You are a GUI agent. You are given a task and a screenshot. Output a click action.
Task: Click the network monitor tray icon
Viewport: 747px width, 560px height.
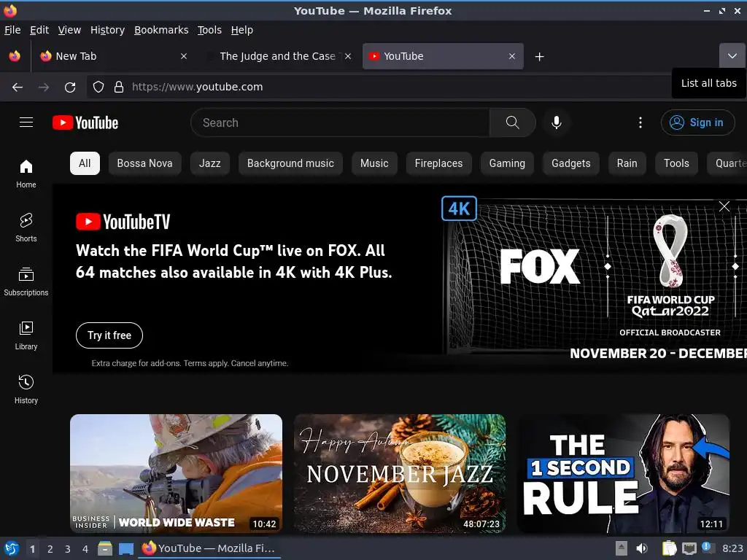(x=689, y=548)
